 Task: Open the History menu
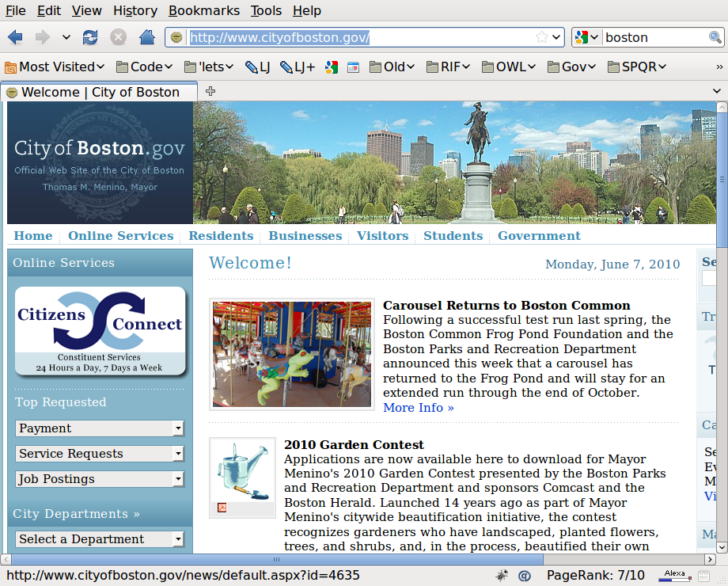coord(135,10)
